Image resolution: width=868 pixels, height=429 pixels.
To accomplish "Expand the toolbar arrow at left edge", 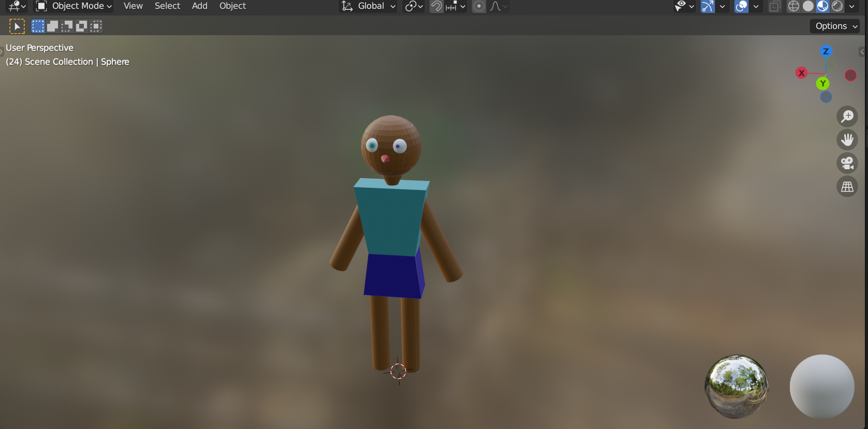I will point(2,51).
